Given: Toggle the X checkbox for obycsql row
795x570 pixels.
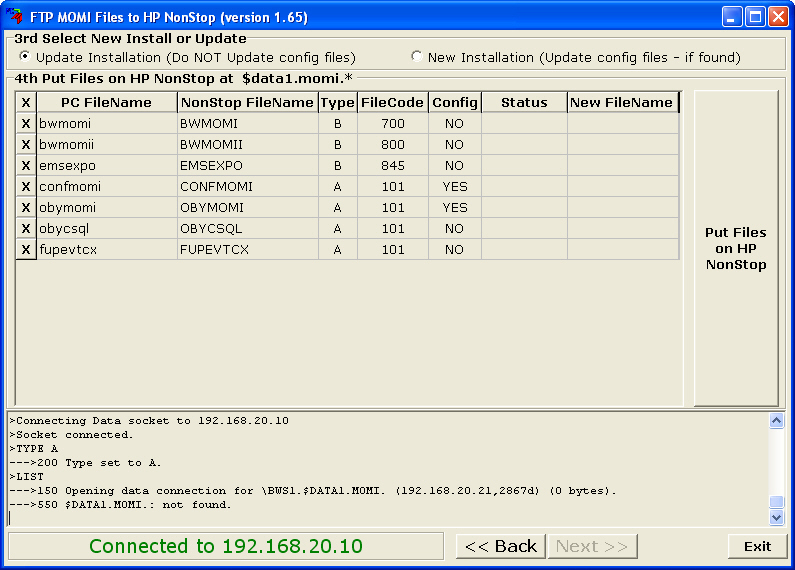Looking at the screenshot, I should coord(26,229).
